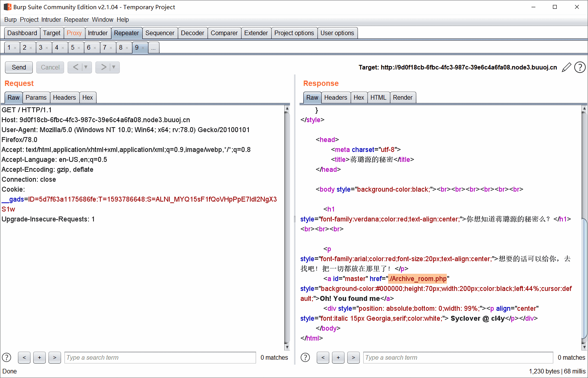The height and width of the screenshot is (378, 588).
Task: Close Repeater tab 8
Action: point(127,48)
